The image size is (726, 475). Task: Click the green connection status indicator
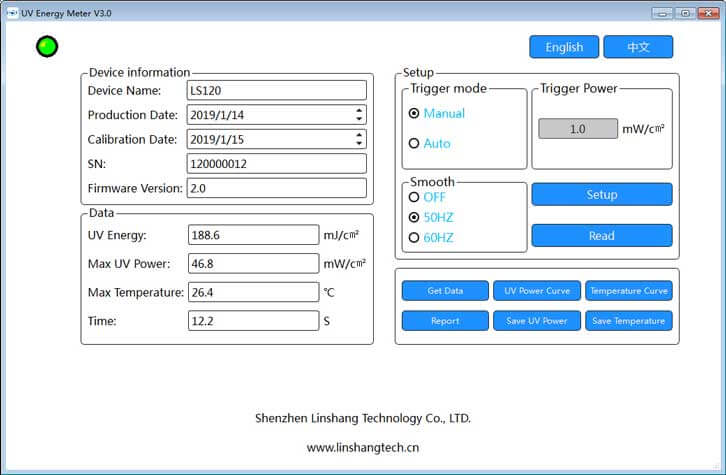[47, 47]
